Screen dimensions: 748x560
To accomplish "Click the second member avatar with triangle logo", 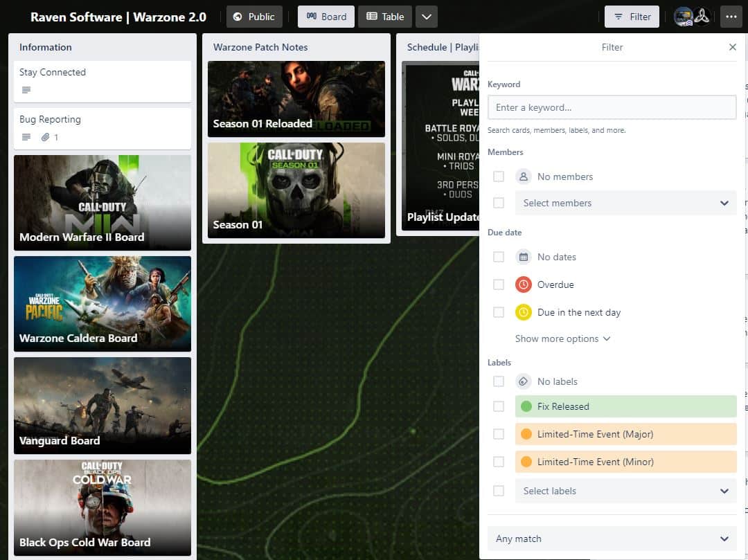I will point(701,17).
